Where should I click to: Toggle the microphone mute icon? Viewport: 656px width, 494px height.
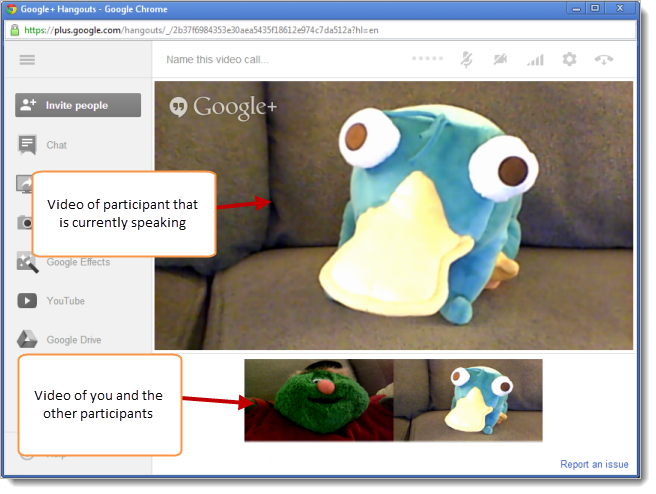pyautogui.click(x=466, y=59)
